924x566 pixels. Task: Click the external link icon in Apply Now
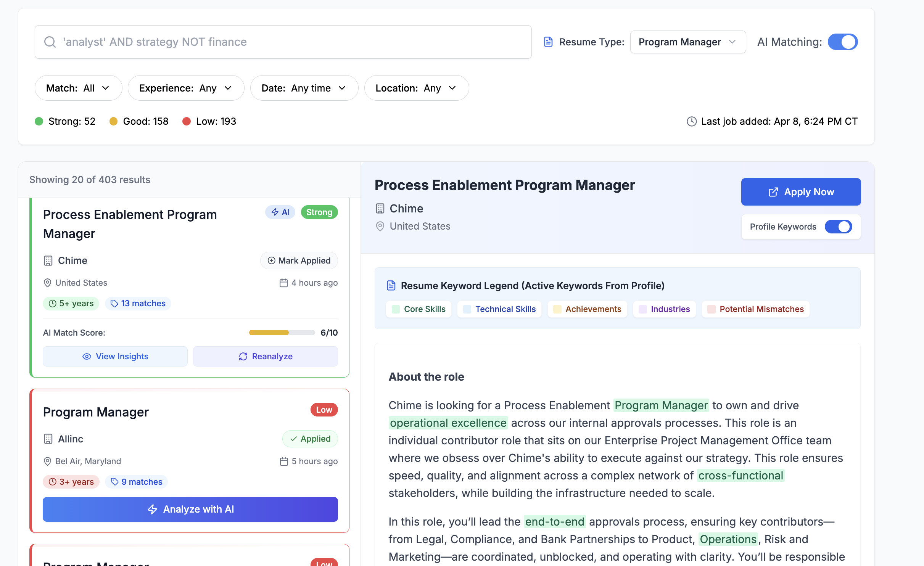pos(773,192)
